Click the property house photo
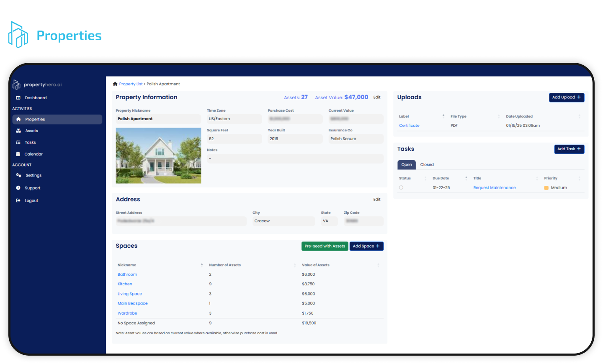This screenshot has height=364, width=603. pyautogui.click(x=158, y=156)
